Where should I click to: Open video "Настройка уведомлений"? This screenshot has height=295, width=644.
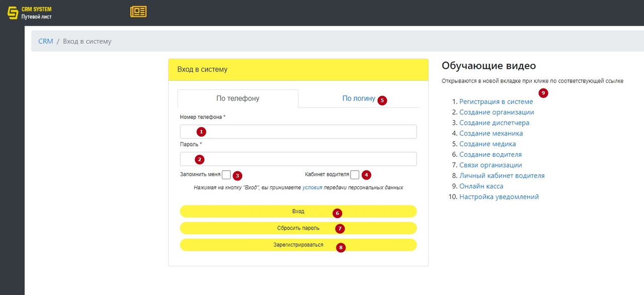(499, 197)
